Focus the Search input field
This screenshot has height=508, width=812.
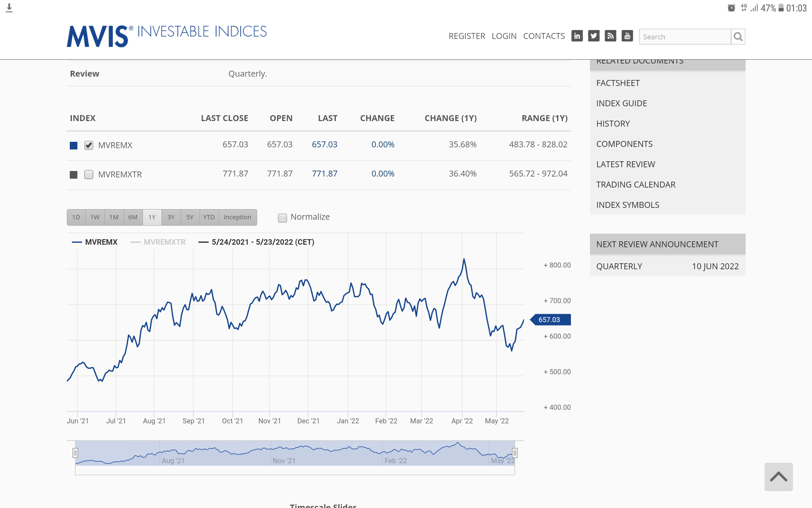(685, 37)
